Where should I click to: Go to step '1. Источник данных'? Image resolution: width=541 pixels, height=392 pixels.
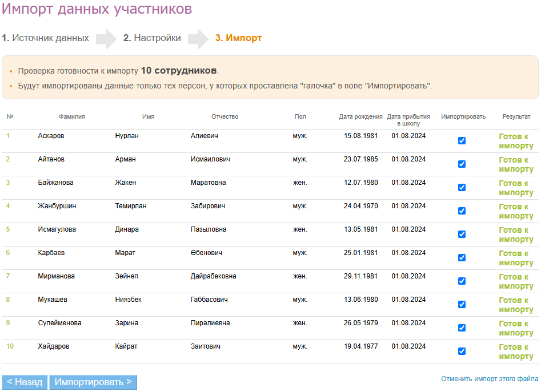pos(45,38)
